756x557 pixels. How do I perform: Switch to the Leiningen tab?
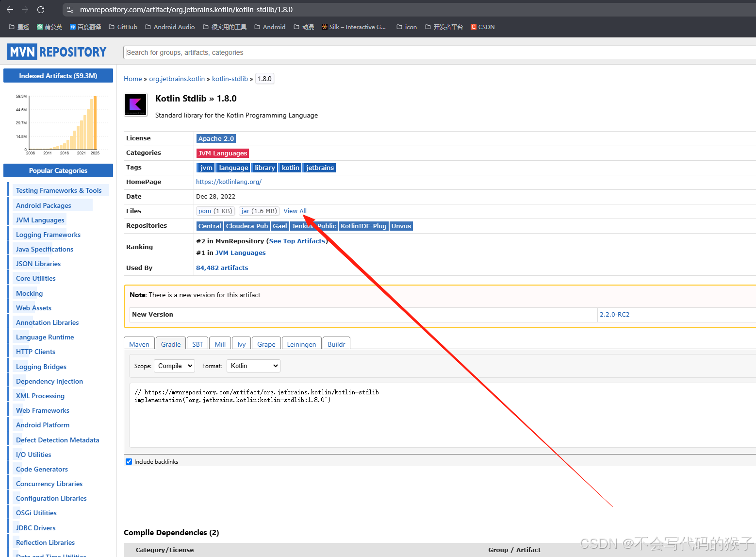(x=301, y=344)
